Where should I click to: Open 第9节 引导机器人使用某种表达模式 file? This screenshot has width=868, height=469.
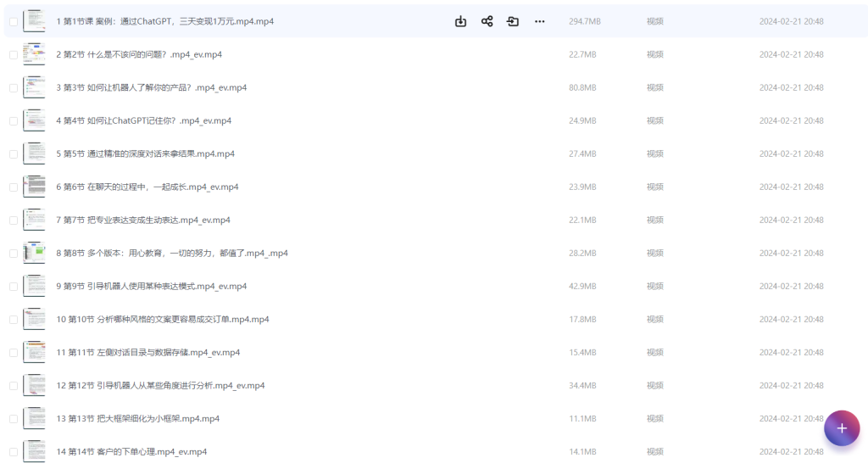[151, 286]
